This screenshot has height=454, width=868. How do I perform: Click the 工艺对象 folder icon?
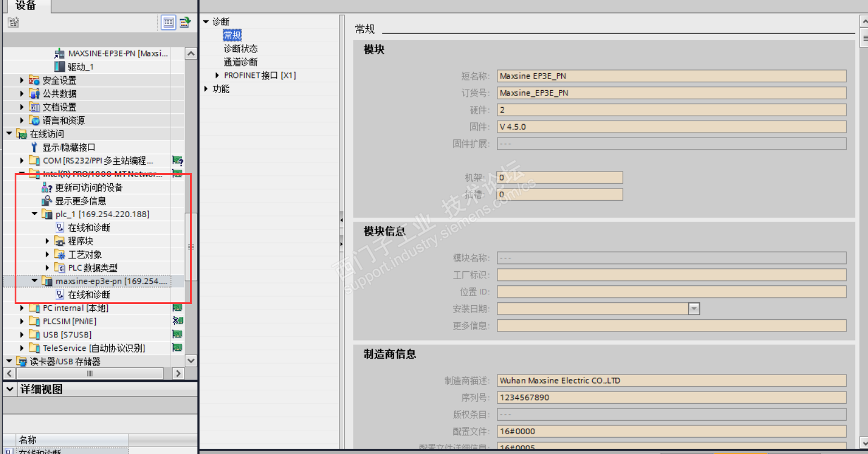[60, 255]
